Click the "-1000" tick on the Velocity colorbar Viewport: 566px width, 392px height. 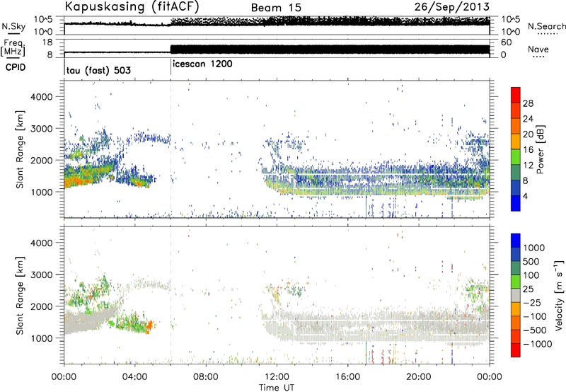click(537, 344)
